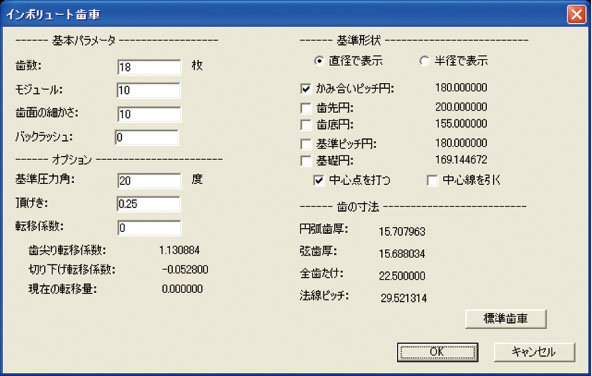
Task: Click the 枚 unit label
Action: click(197, 65)
